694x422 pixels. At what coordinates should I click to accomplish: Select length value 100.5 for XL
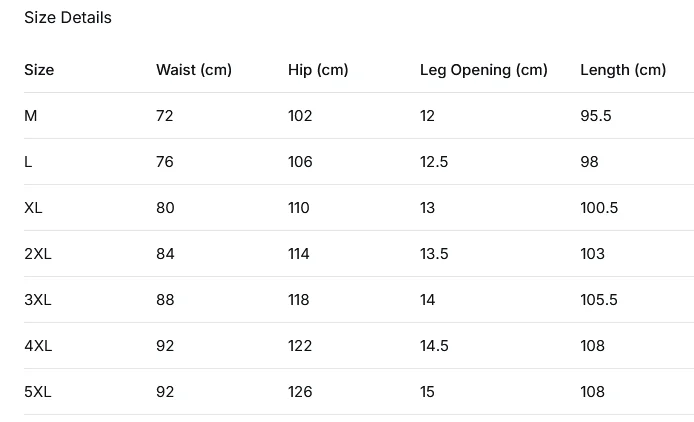(x=599, y=208)
